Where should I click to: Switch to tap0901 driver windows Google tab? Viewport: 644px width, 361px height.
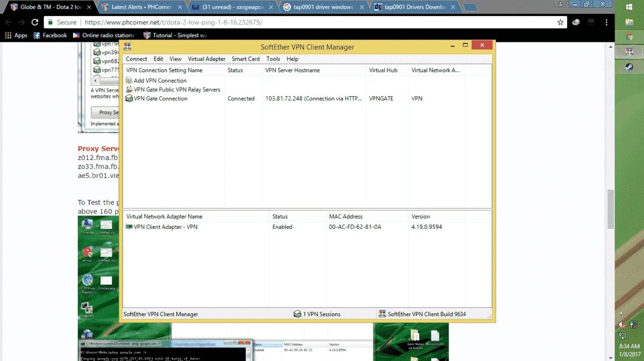coord(323,7)
